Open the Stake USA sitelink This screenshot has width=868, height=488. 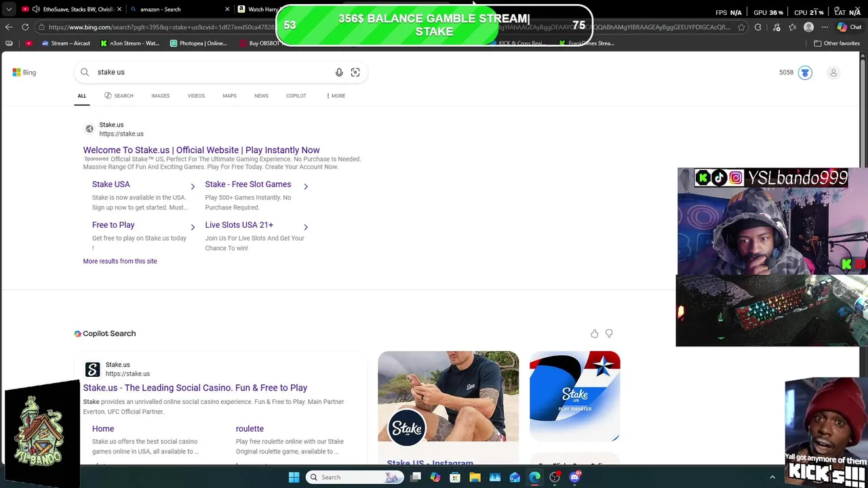tap(111, 184)
